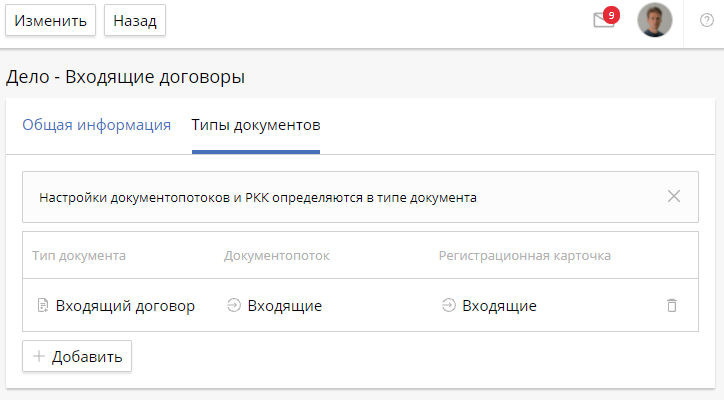
Task: Open the help question mark icon
Action: point(707,21)
